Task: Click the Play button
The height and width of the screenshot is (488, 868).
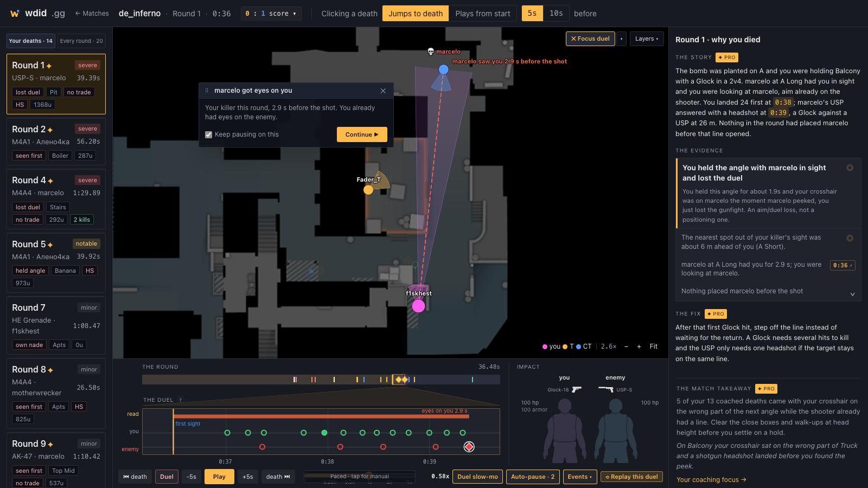Action: tap(219, 477)
